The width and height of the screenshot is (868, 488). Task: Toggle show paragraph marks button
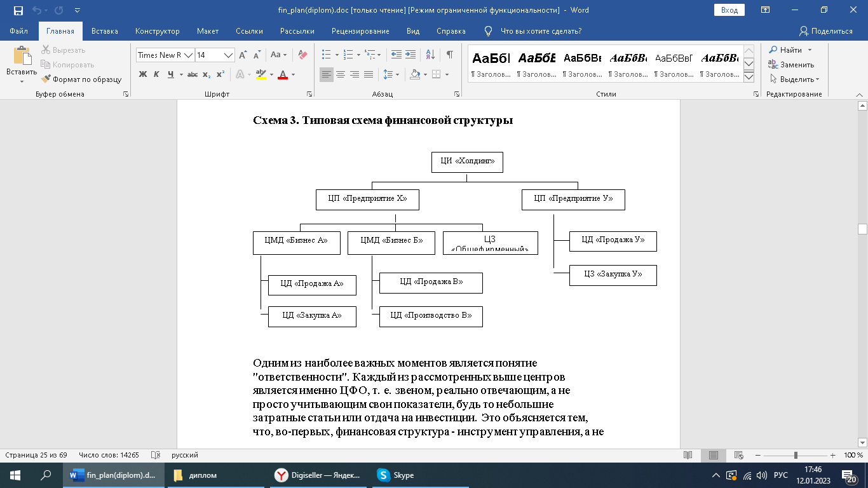click(x=449, y=55)
